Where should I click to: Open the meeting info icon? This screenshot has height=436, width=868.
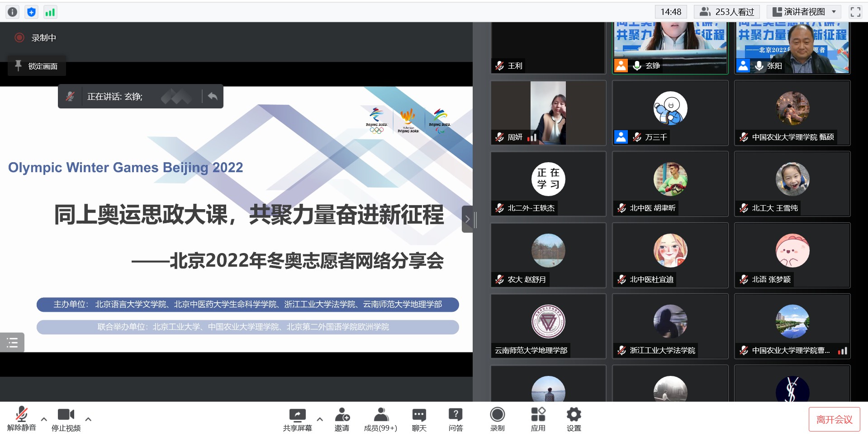tap(13, 12)
